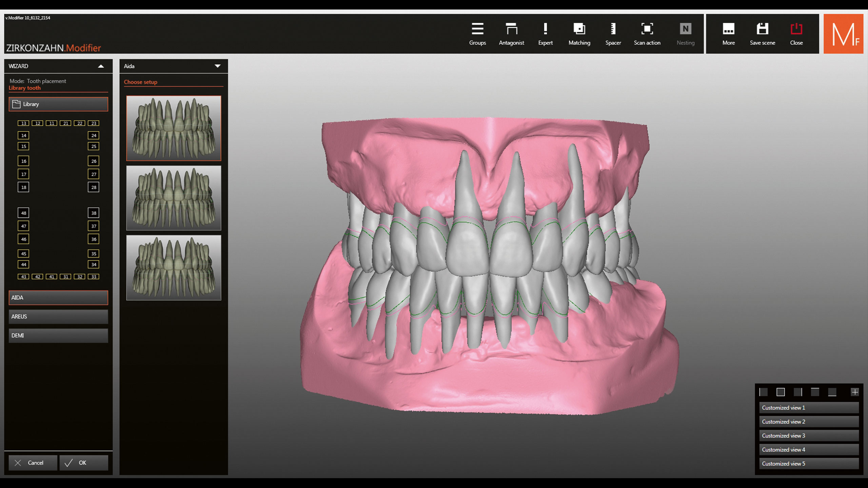868x488 pixels.
Task: Open the Aida dropdown arrow
Action: tap(217, 66)
